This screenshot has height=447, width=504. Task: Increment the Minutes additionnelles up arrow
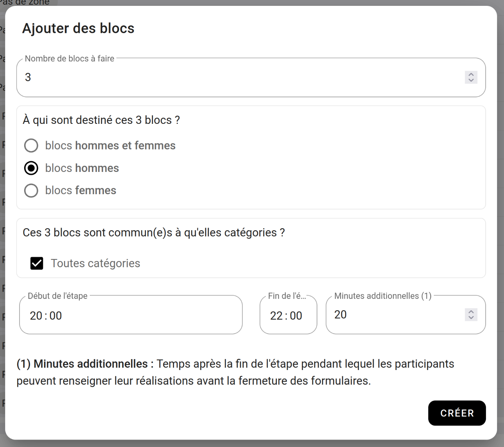point(471,312)
